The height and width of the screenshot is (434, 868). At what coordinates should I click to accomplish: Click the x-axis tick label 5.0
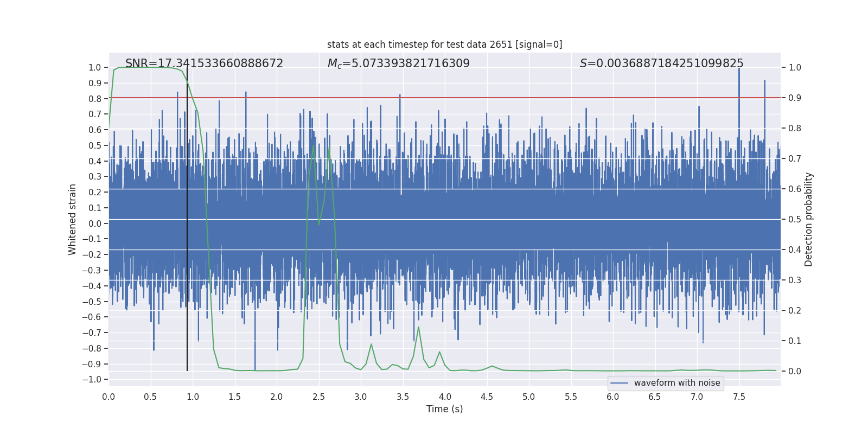point(528,397)
